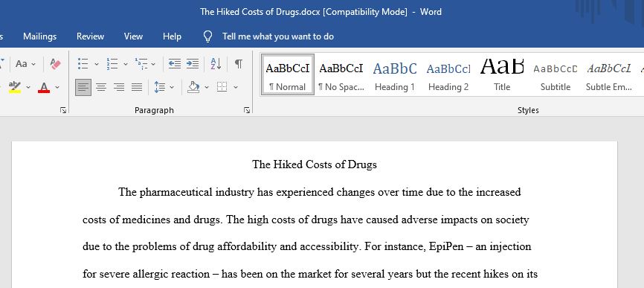Apply paragraph shading with paint bucket
Viewport: 644px width, 288px height.
193,87
